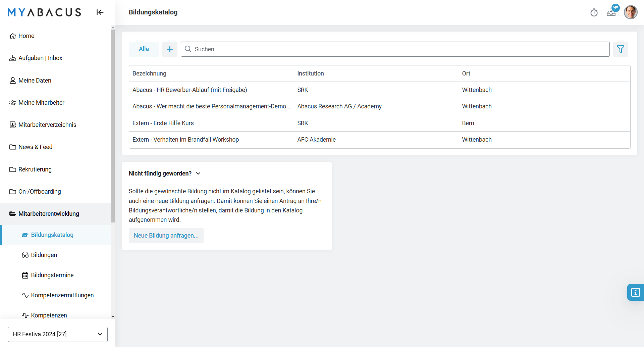The image size is (644, 347).
Task: Open the user profile avatar
Action: 631,12
